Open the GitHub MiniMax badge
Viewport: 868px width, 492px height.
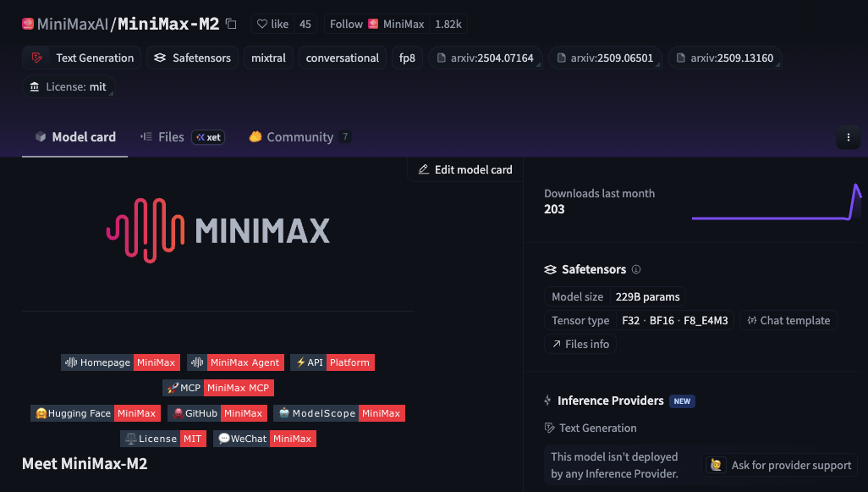point(217,413)
